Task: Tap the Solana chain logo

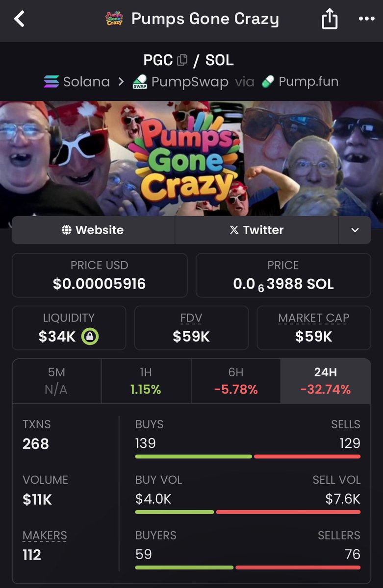Action: [51, 81]
